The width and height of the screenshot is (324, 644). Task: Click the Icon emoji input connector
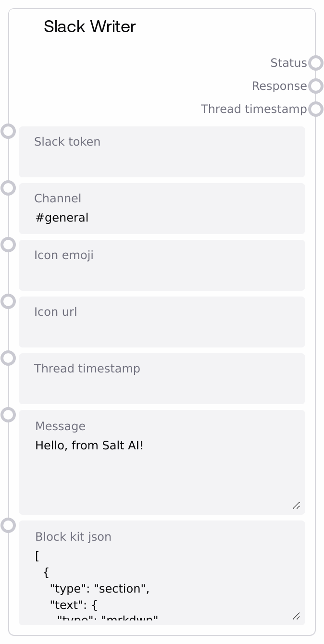(x=8, y=245)
